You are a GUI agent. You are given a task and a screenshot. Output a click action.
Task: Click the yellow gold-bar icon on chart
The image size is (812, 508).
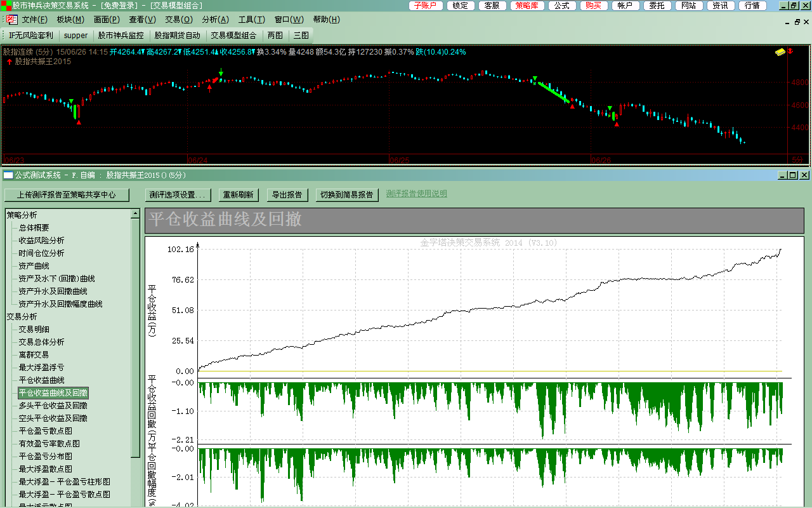(x=780, y=51)
